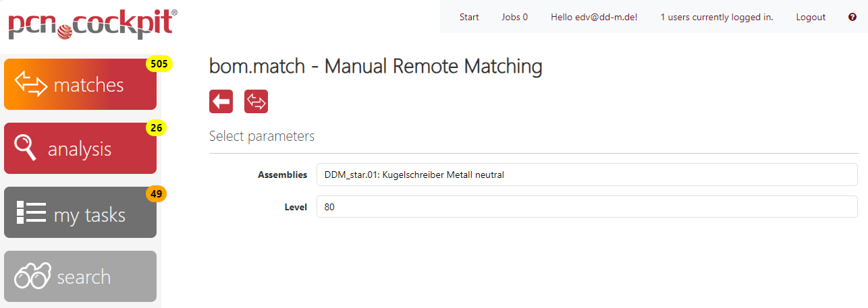Image resolution: width=868 pixels, height=308 pixels.
Task: Click the Assemblies label
Action: click(x=282, y=175)
